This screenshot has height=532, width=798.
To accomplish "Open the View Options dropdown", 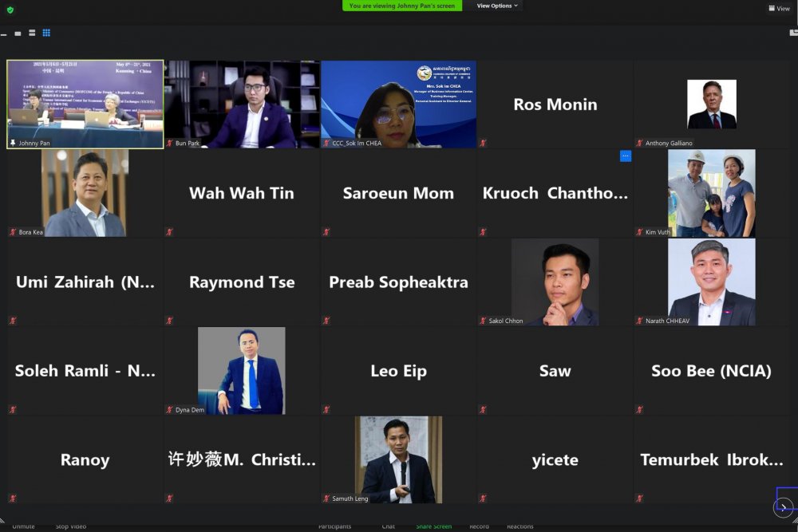I will tap(496, 6).
